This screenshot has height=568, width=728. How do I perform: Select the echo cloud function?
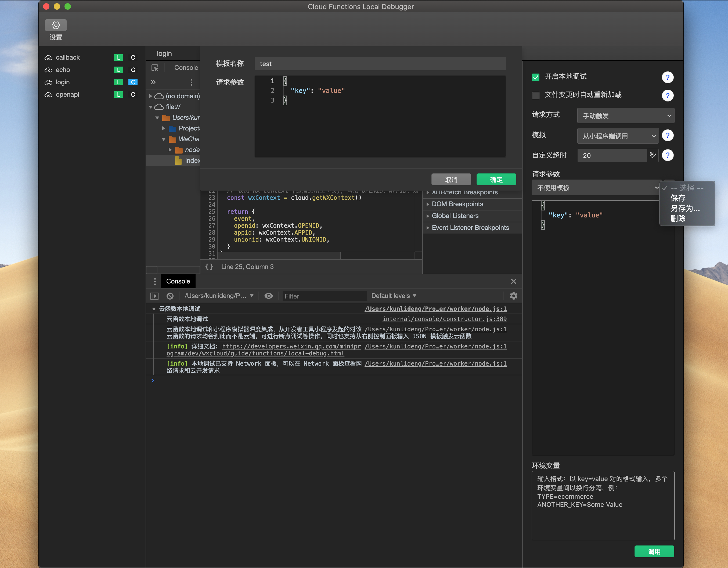(x=63, y=70)
